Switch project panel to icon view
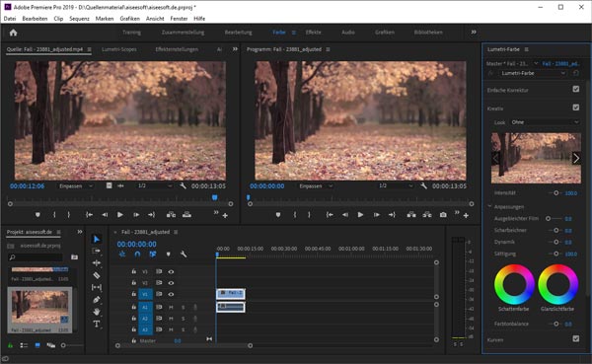The image size is (592, 364). (37, 345)
